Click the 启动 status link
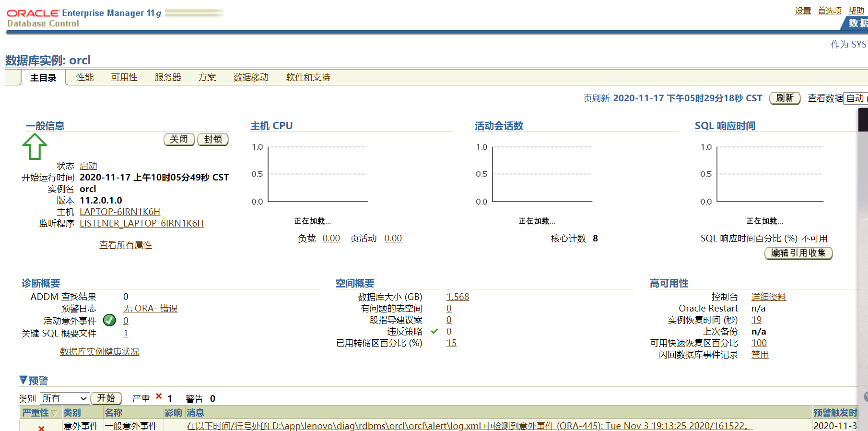Screen dimensions: 868x431 (88, 166)
